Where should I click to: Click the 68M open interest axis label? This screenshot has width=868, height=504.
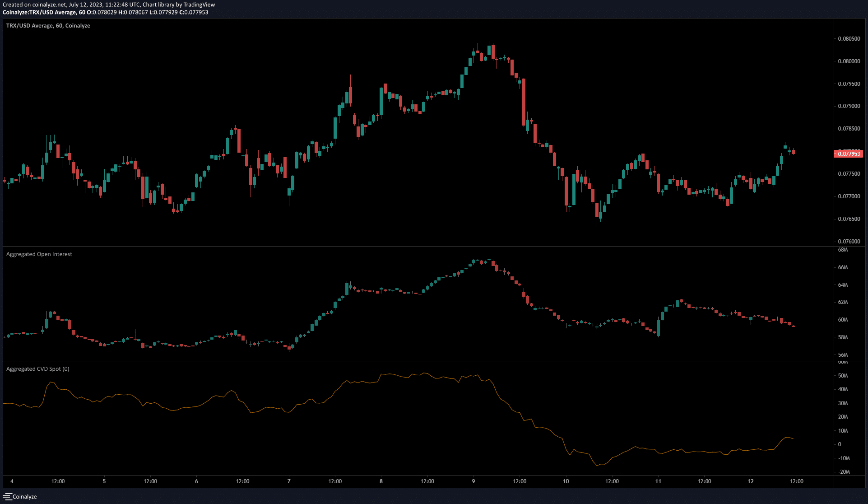[843, 250]
